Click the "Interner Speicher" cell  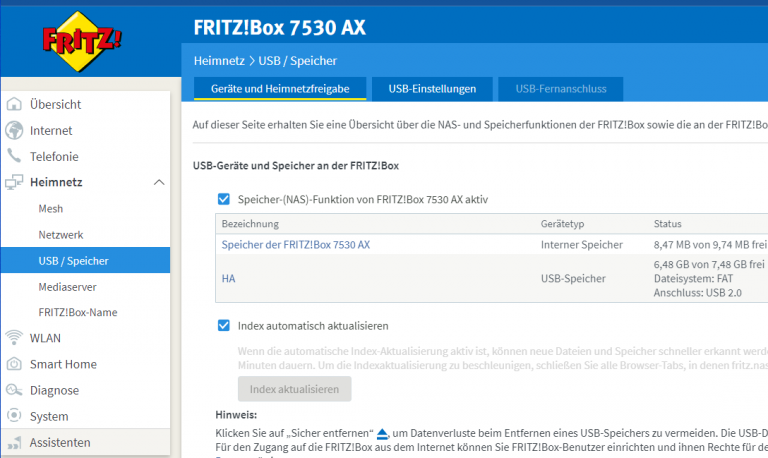582,244
